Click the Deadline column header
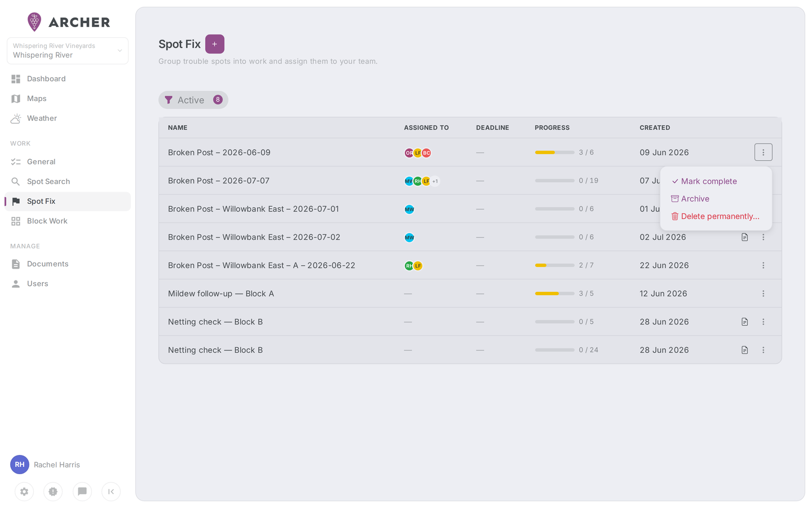 click(493, 128)
